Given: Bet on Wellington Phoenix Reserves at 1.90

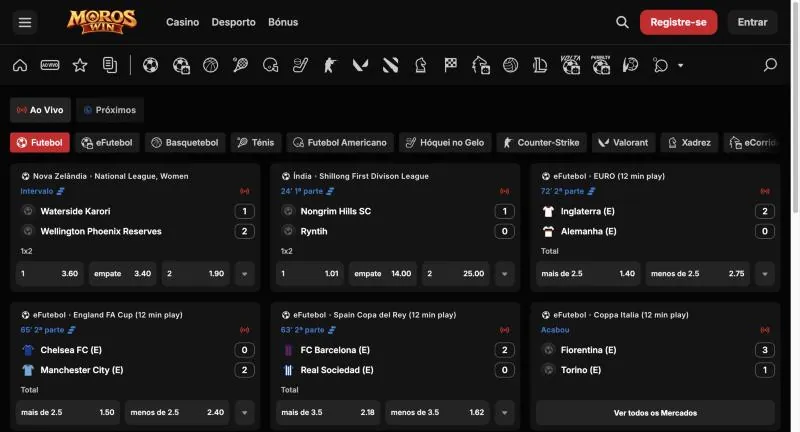Looking at the screenshot, I should pyautogui.click(x=196, y=274).
